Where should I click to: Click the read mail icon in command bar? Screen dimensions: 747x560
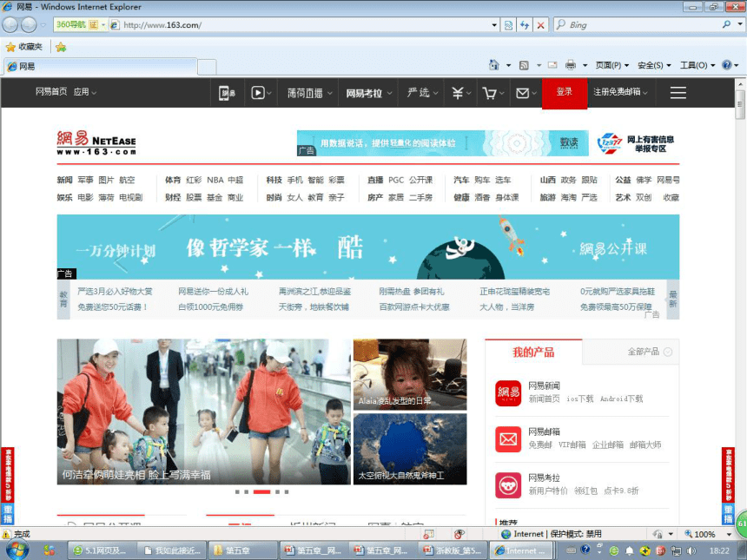(x=552, y=65)
